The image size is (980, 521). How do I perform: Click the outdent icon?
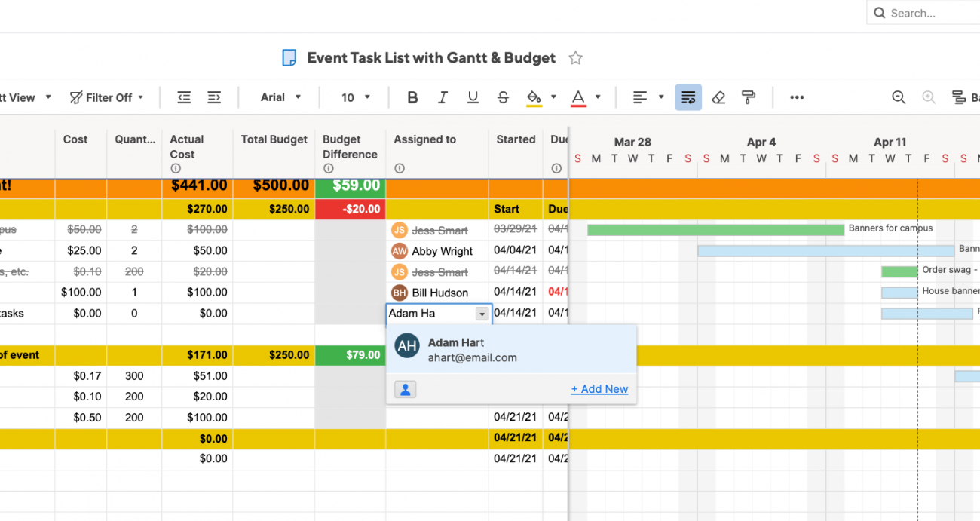[x=184, y=97]
